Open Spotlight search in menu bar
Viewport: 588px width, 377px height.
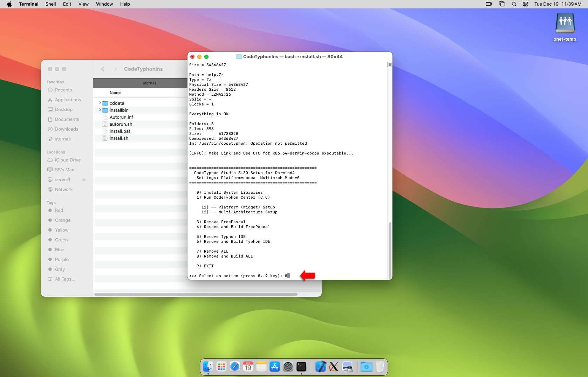(514, 4)
